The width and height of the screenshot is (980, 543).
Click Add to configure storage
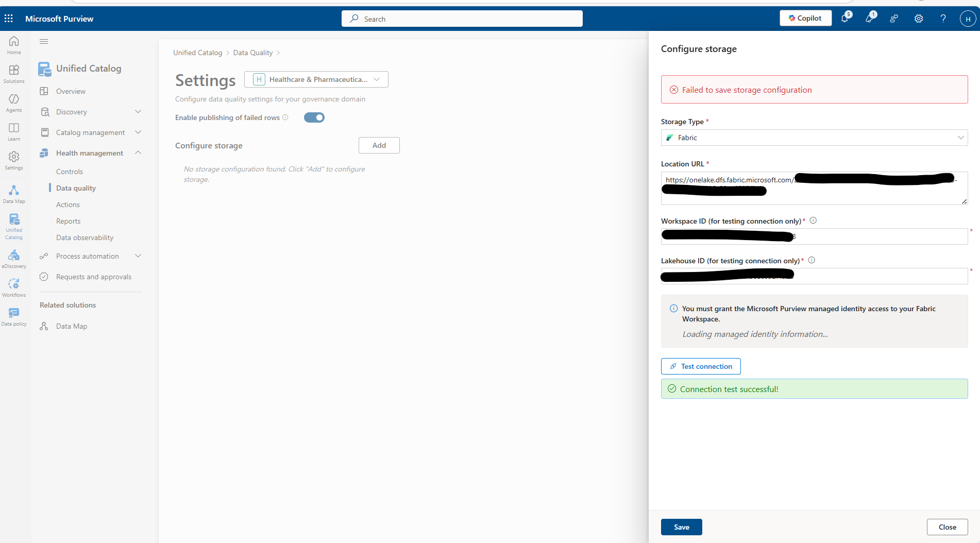point(379,145)
